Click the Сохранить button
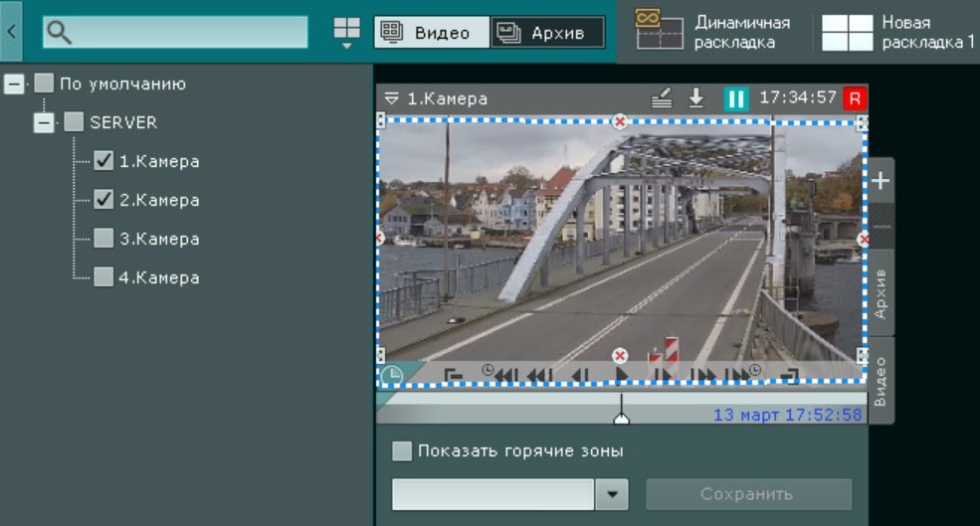Screen dimensions: 980x526 748,494
